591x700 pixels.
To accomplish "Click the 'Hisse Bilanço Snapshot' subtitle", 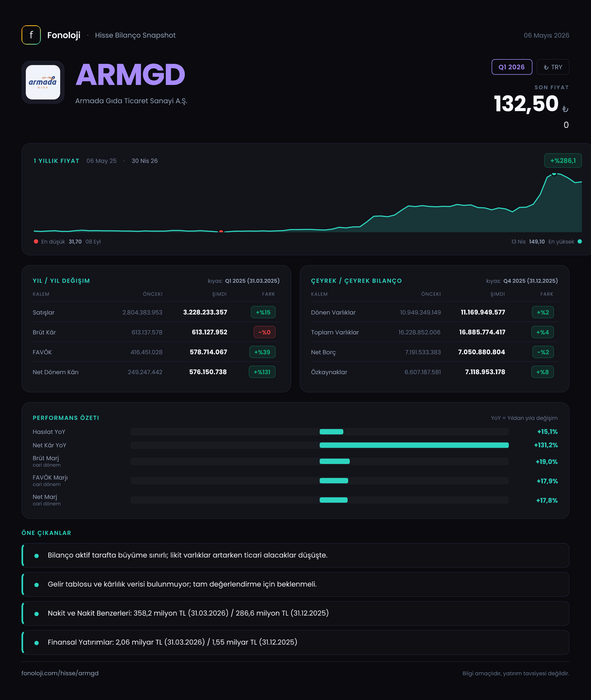I will (135, 35).
